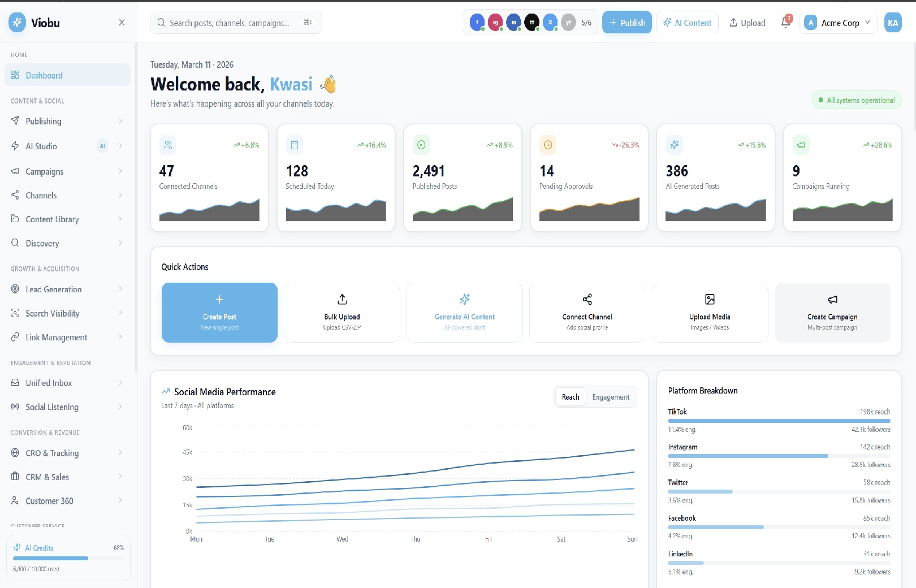
Task: Open Unified Inbox in sidebar
Action: [x=67, y=383]
